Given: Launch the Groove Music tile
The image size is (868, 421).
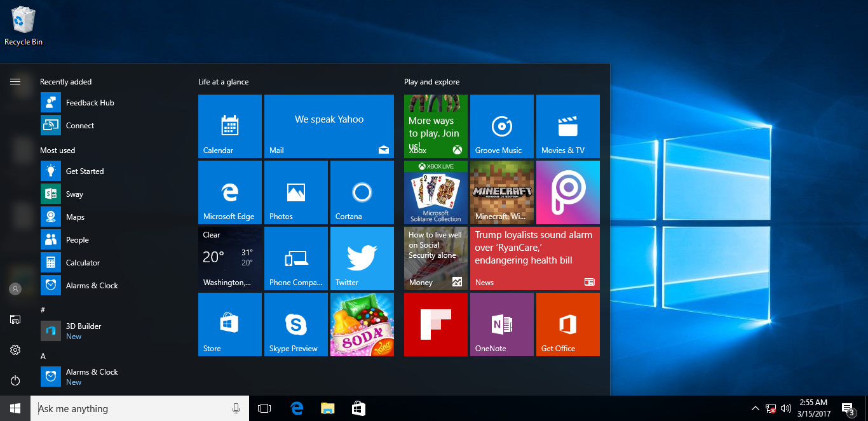Looking at the screenshot, I should (x=502, y=126).
